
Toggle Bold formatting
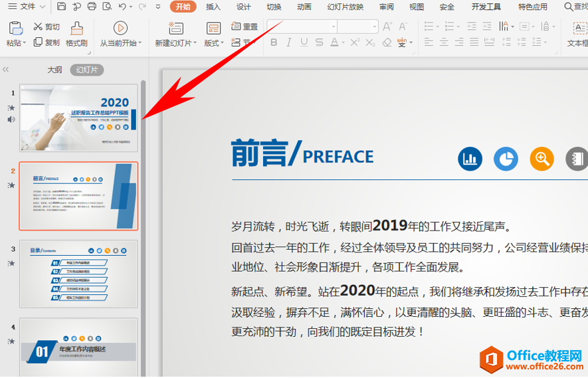pos(274,43)
